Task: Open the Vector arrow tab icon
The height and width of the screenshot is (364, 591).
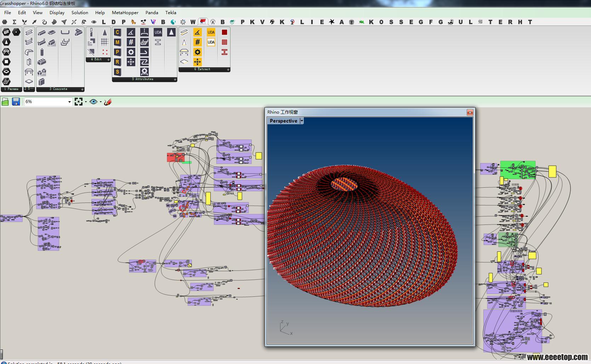Action: pyautogui.click(x=34, y=22)
